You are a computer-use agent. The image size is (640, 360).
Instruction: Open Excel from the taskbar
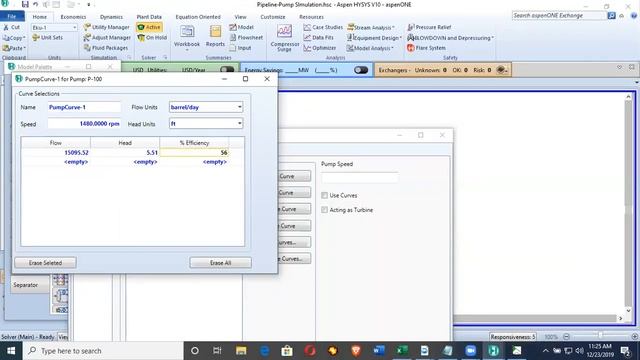(402, 351)
